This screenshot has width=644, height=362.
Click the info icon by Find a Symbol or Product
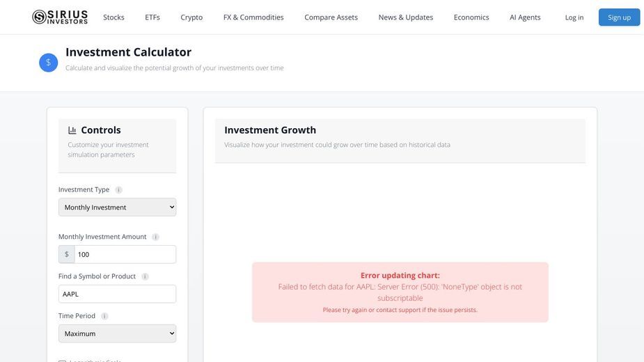click(x=145, y=276)
